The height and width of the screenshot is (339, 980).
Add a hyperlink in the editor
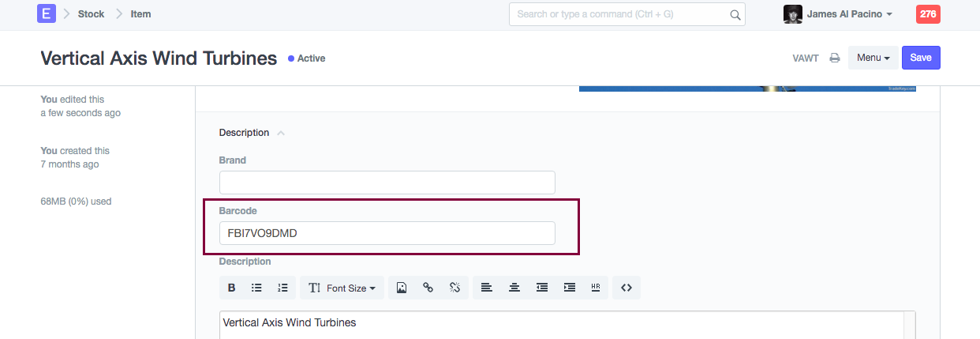pyautogui.click(x=428, y=288)
